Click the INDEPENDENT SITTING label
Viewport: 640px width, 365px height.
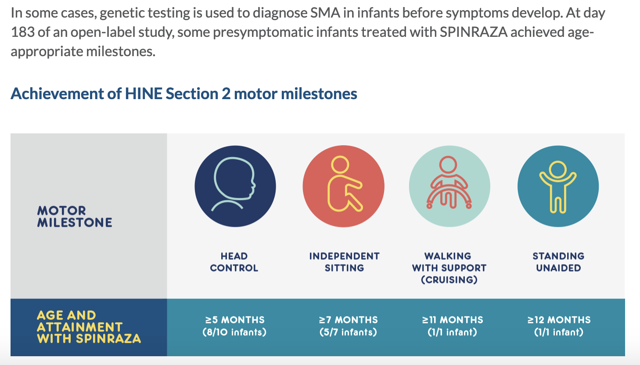coord(344,262)
